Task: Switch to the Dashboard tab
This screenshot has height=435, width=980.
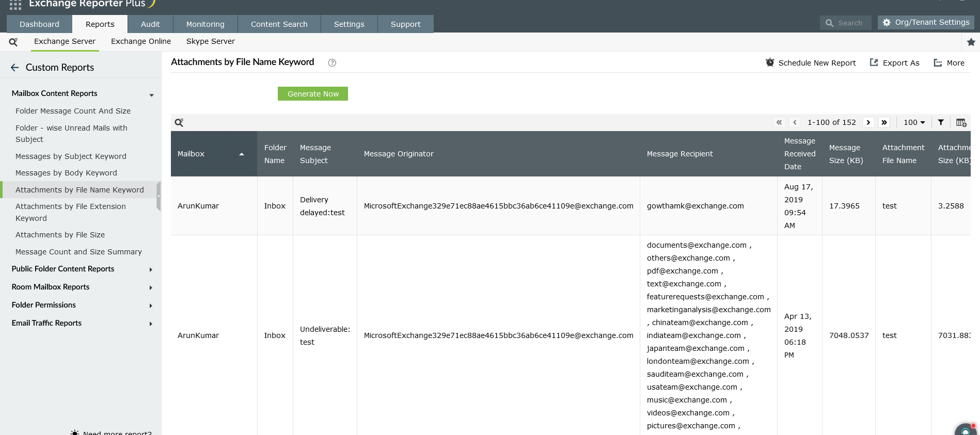Action: 39,24
